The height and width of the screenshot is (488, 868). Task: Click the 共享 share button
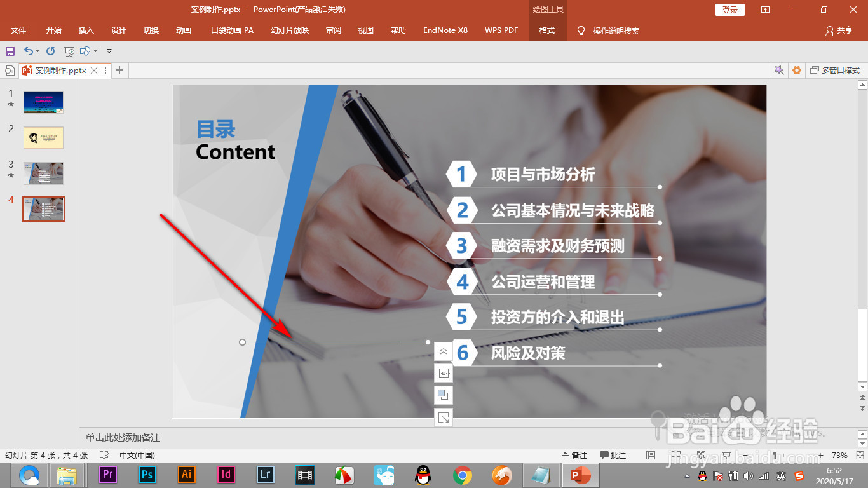coord(839,30)
